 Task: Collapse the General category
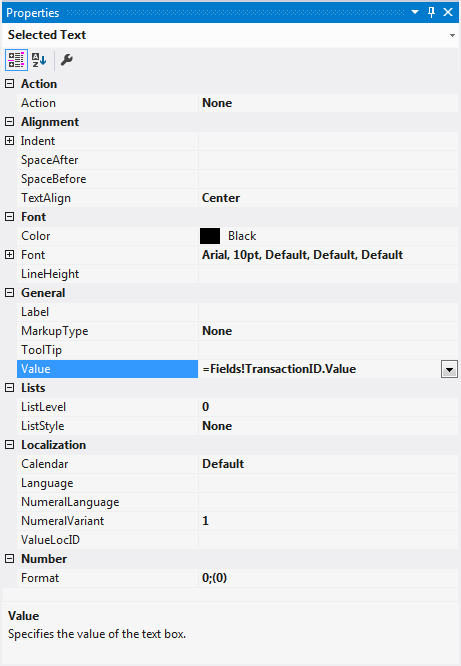9,293
